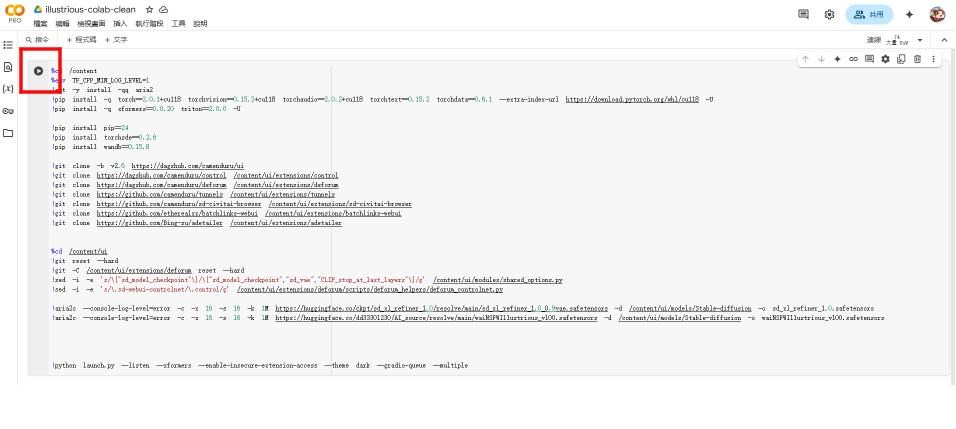Open find and replace sidebar icon
Viewport: 956px width, 429px height.
point(9,67)
